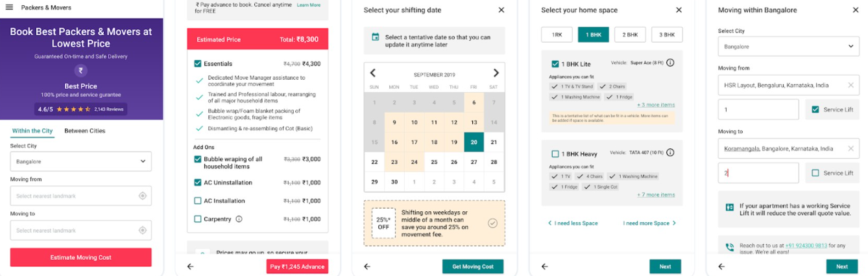Image resolution: width=868 pixels, height=276 pixels.
Task: Expand the +7 more items list
Action: pos(656,194)
